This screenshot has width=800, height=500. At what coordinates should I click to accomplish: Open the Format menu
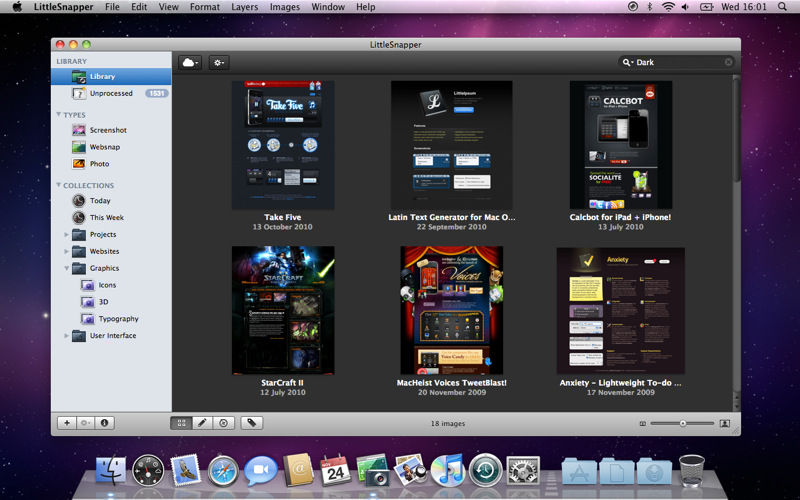point(205,7)
